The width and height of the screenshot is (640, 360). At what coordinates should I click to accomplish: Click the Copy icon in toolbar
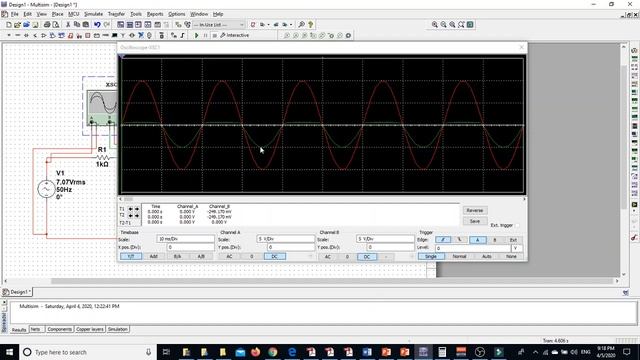point(77,25)
